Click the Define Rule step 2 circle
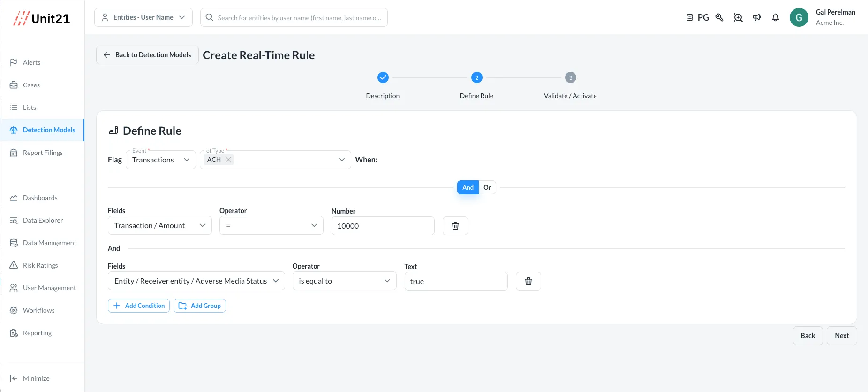 point(477,77)
